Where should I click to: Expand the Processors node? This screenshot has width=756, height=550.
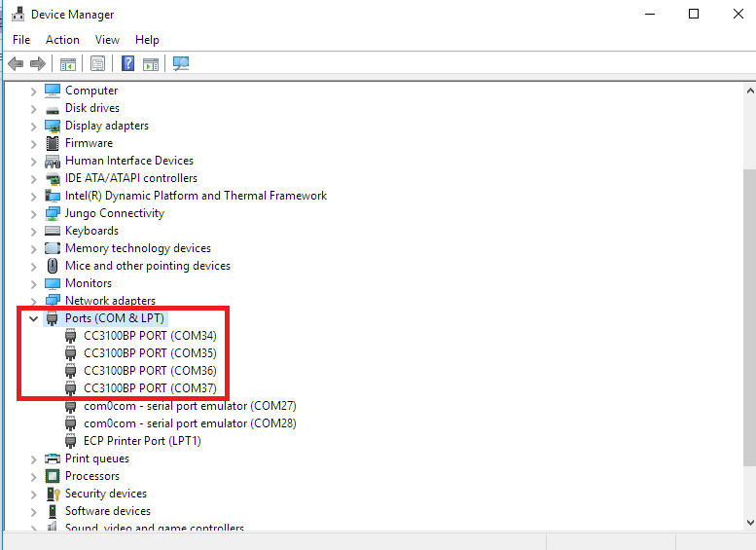33,477
